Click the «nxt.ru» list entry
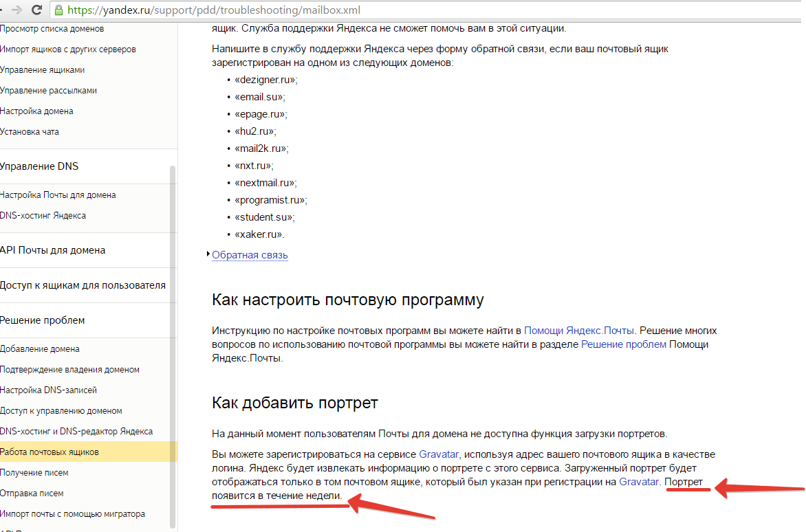 pyautogui.click(x=254, y=166)
